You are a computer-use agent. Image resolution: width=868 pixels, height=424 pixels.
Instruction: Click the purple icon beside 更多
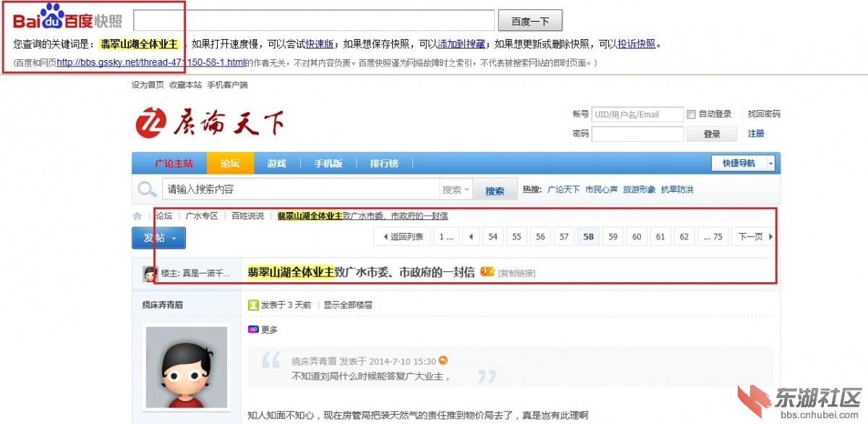click(x=253, y=329)
